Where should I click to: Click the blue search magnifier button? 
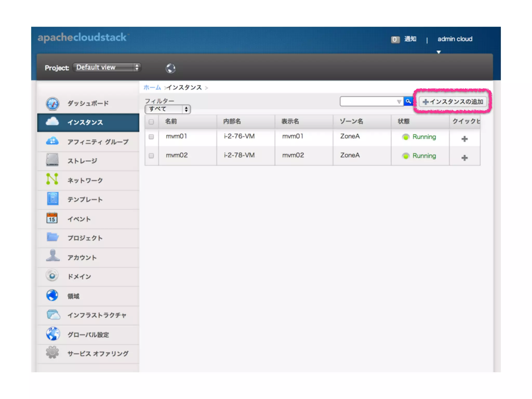tap(408, 101)
